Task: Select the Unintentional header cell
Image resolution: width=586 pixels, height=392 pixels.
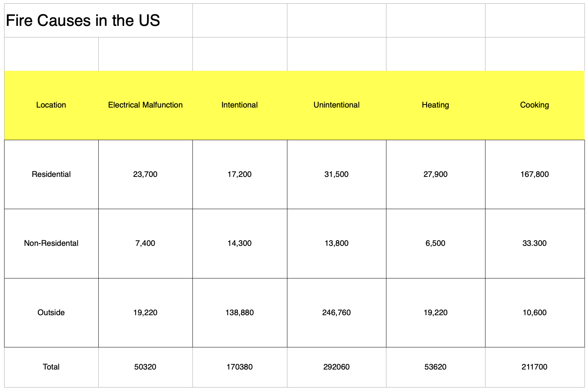Action: [336, 105]
